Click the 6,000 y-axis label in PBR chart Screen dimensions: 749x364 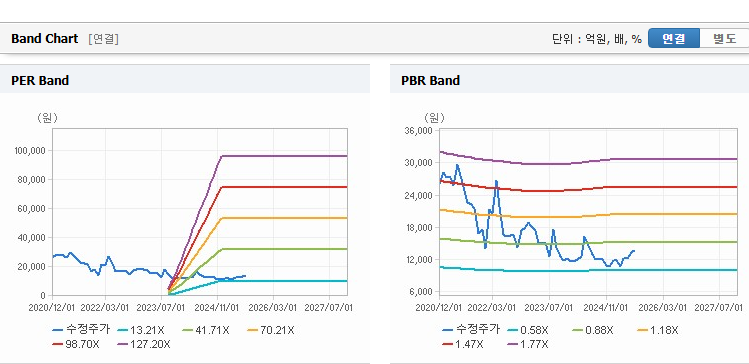click(x=421, y=292)
